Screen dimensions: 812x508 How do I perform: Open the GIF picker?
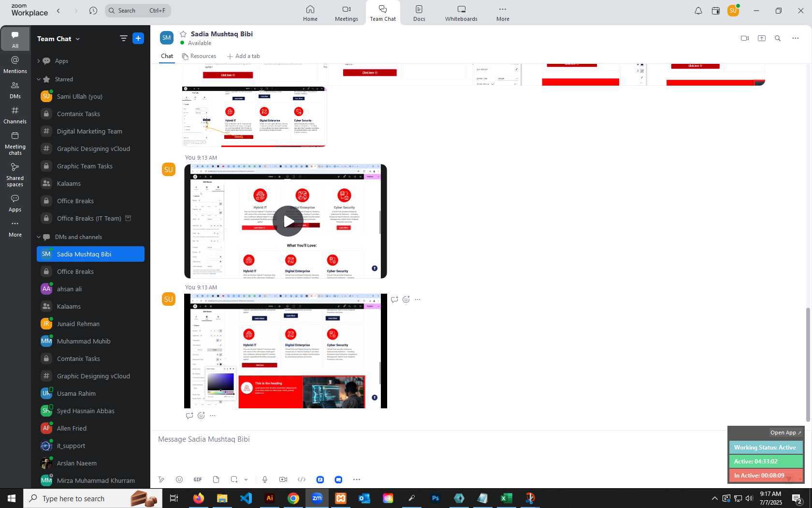coord(198,479)
